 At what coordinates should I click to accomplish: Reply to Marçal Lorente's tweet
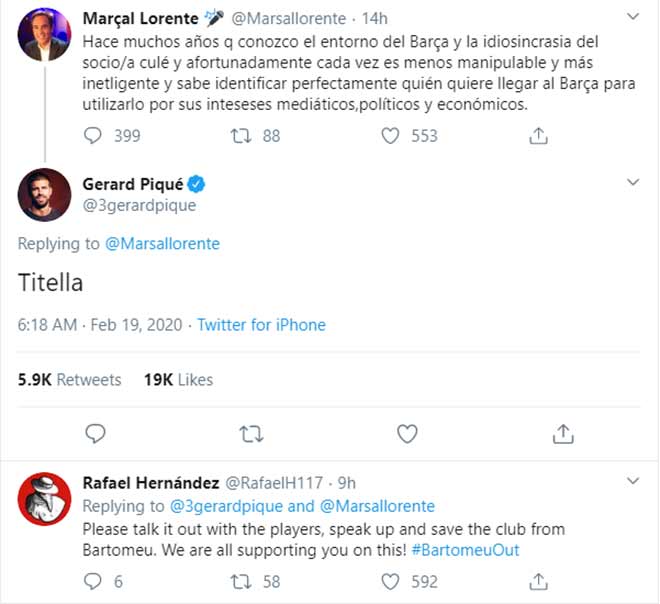point(94,135)
